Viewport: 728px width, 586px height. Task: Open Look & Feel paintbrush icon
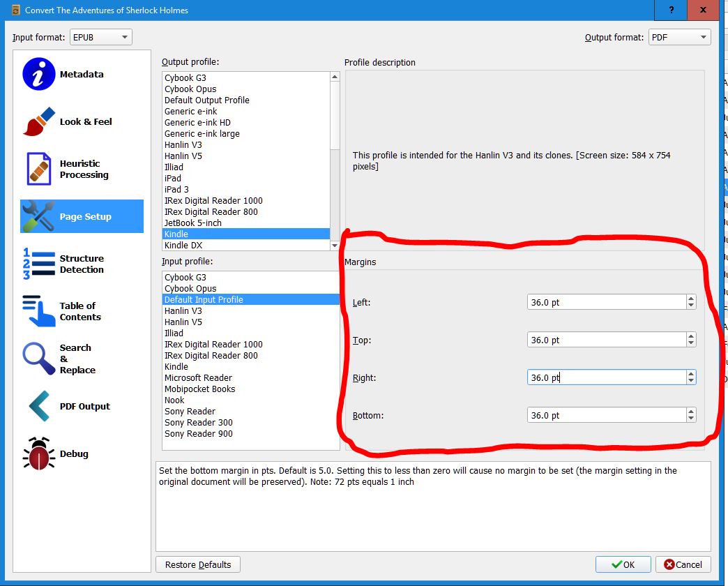38,121
